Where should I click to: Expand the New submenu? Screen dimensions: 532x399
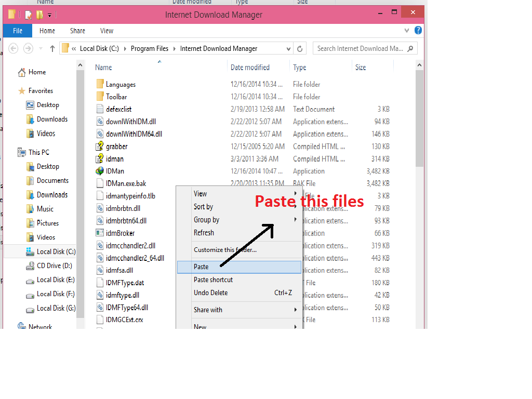[239, 326]
